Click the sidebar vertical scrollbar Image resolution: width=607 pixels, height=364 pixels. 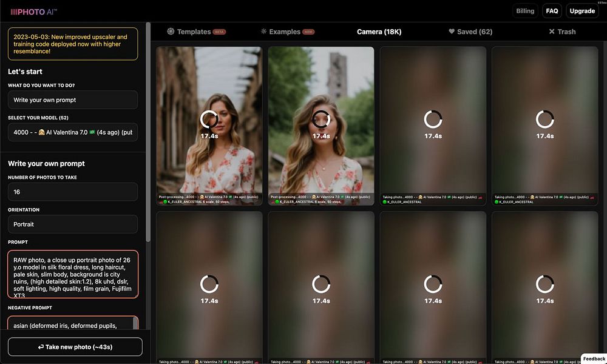click(x=148, y=132)
